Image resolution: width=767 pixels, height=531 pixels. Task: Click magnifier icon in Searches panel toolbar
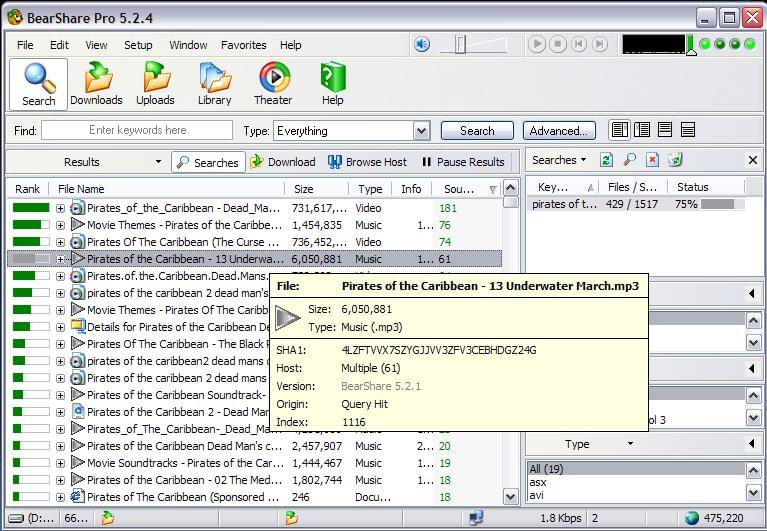click(630, 160)
